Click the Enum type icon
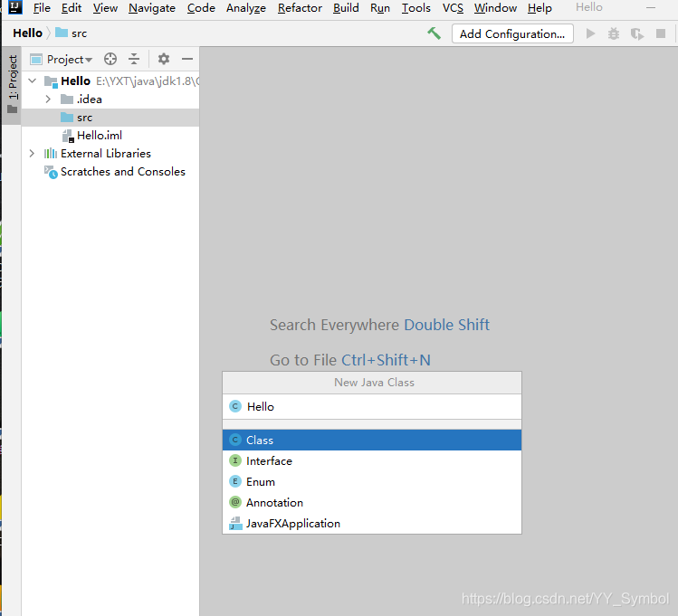 tap(234, 481)
